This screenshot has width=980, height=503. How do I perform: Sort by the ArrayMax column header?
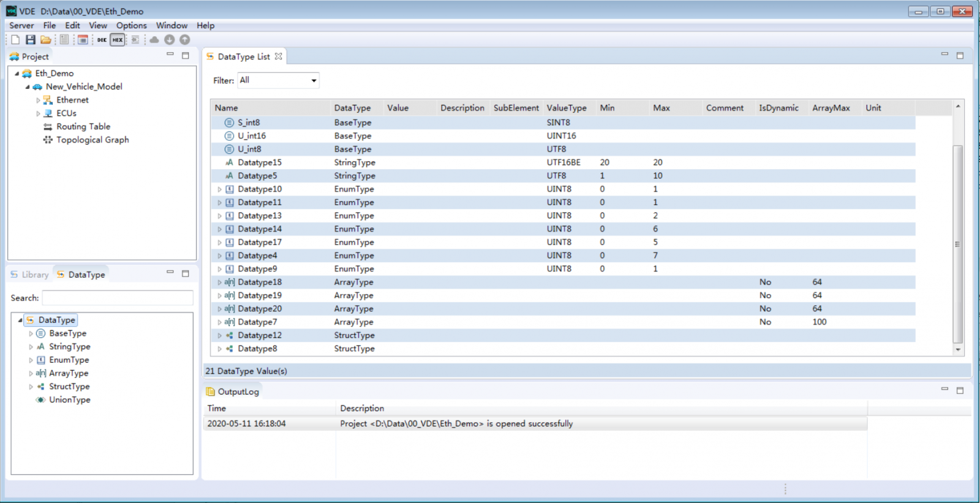[834, 108]
